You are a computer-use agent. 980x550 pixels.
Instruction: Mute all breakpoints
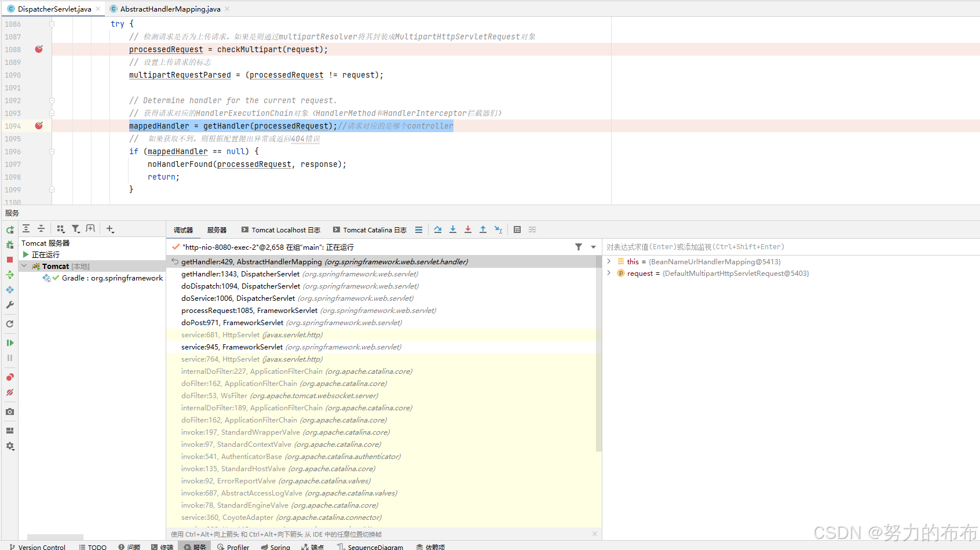click(x=10, y=392)
